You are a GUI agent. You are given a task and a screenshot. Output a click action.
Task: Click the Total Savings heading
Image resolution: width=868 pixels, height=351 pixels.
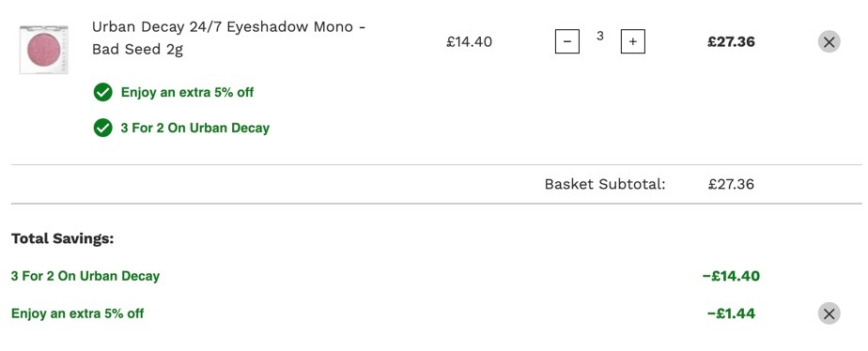click(63, 238)
